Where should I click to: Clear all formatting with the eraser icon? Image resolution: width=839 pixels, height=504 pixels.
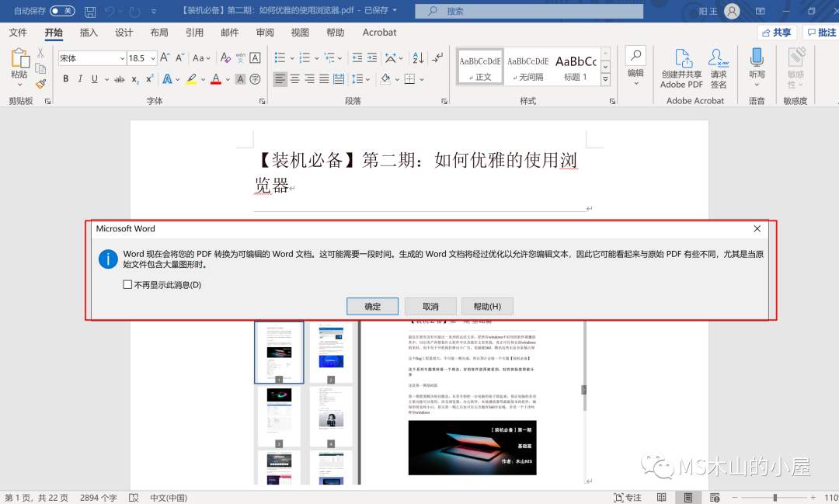coord(225,57)
